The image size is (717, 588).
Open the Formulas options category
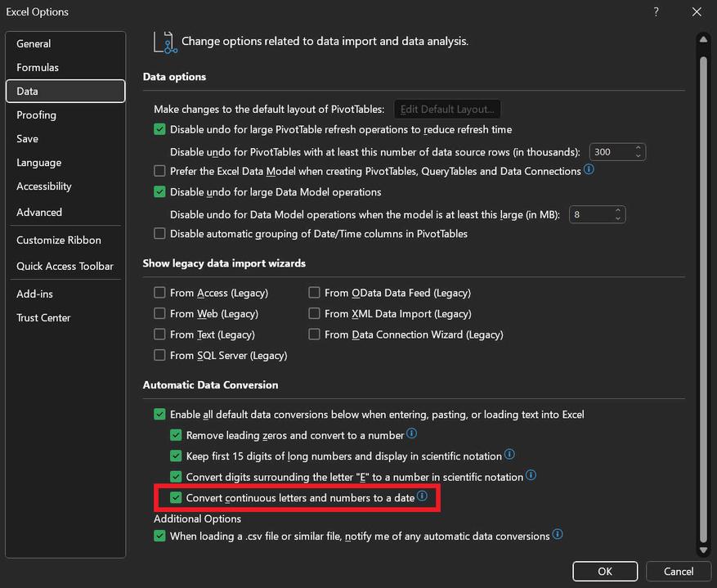pyautogui.click(x=38, y=67)
